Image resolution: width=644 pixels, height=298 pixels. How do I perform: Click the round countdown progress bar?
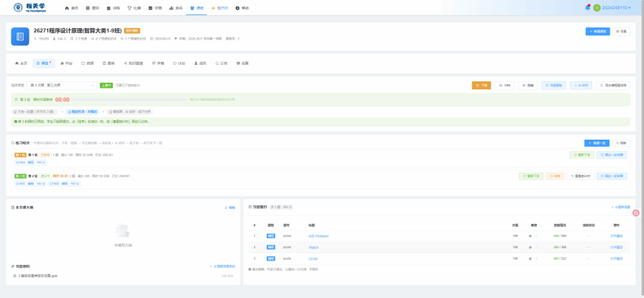tap(130, 99)
